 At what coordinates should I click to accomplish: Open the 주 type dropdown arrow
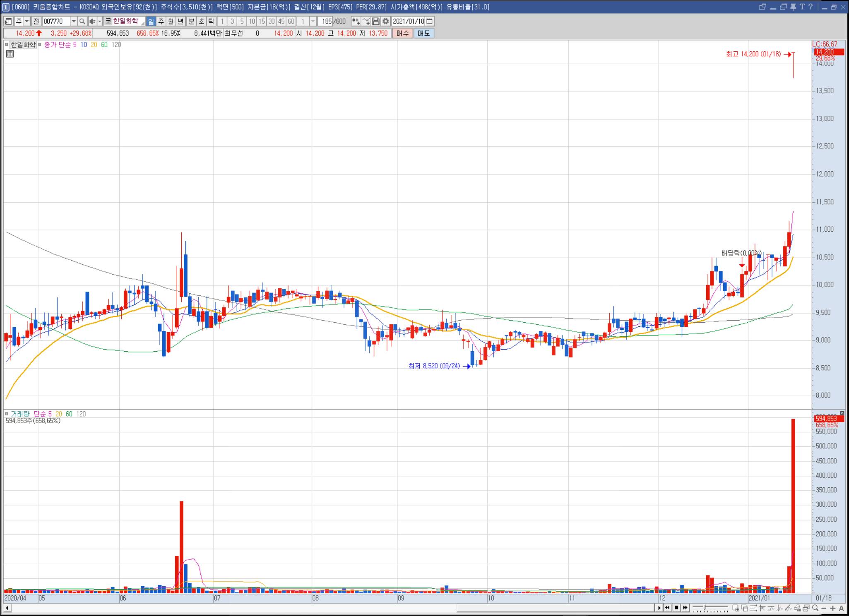pos(27,22)
